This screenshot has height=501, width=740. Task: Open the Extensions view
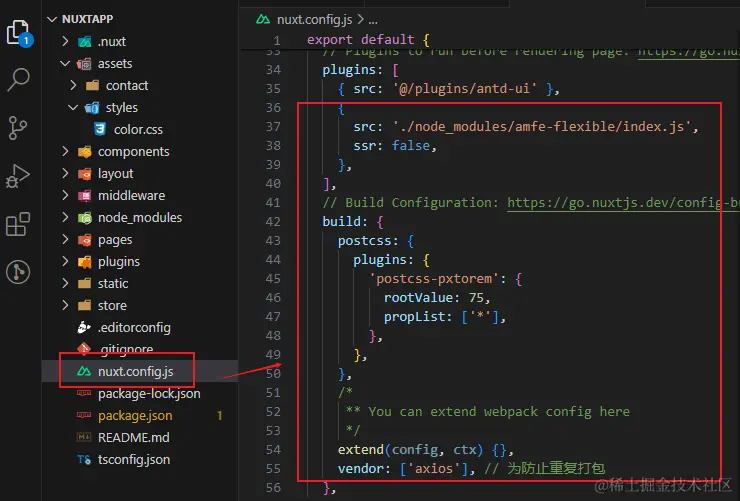click(x=18, y=224)
